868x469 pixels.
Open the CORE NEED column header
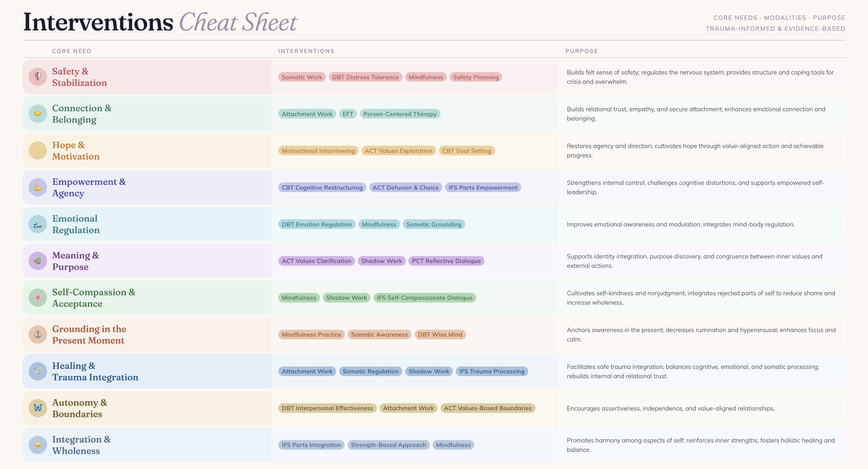click(72, 51)
